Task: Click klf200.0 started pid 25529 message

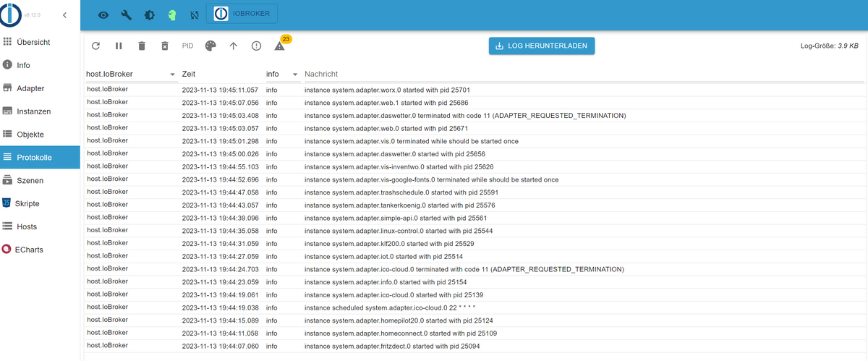Action: [389, 244]
